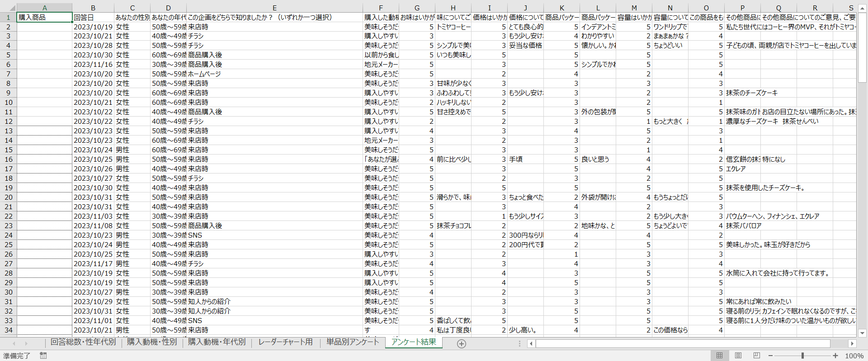Select the 水筒に入れて会社に持って行ってます cell
The width and height of the screenshot is (868, 361).
[x=742, y=273]
